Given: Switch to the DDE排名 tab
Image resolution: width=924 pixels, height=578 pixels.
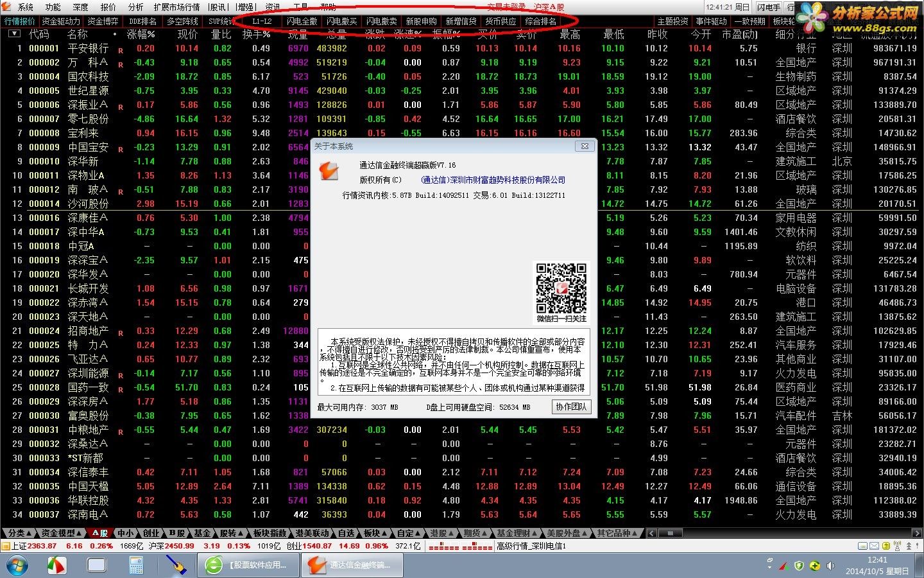Looking at the screenshot, I should tap(142, 21).
